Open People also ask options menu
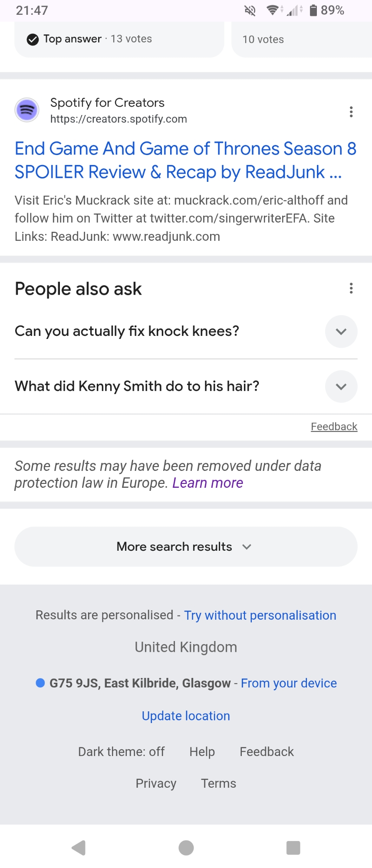The image size is (372, 868). pos(351,288)
